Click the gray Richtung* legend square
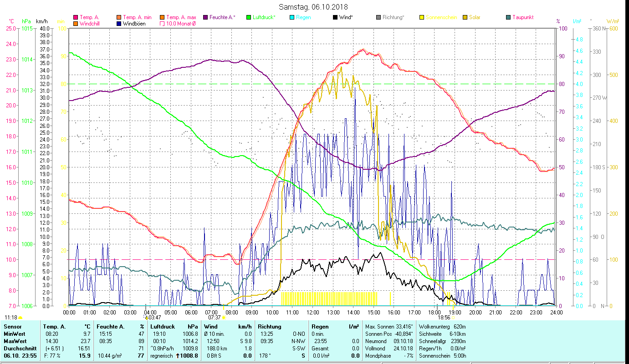Screen dimensions: 629x364 tap(378, 17)
